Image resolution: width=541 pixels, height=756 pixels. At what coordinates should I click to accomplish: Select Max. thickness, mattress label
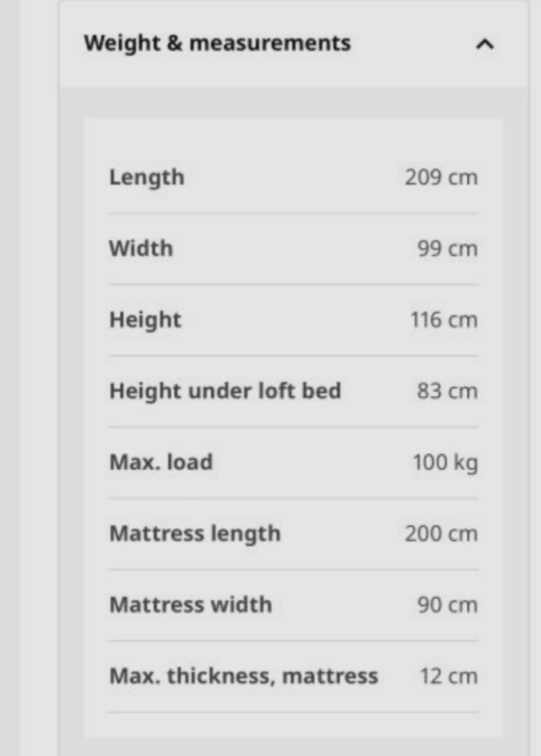tap(244, 677)
